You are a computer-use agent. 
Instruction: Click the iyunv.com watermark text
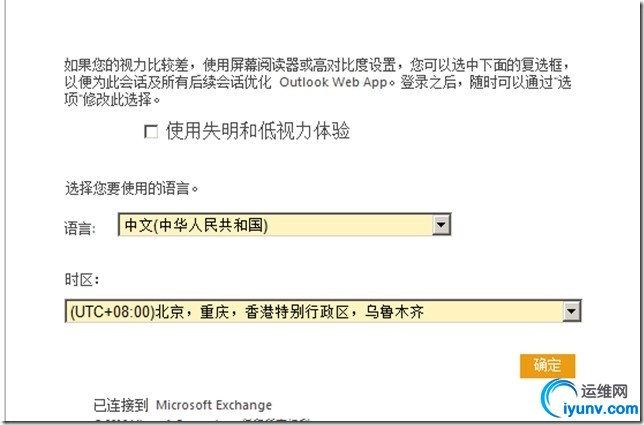600,409
